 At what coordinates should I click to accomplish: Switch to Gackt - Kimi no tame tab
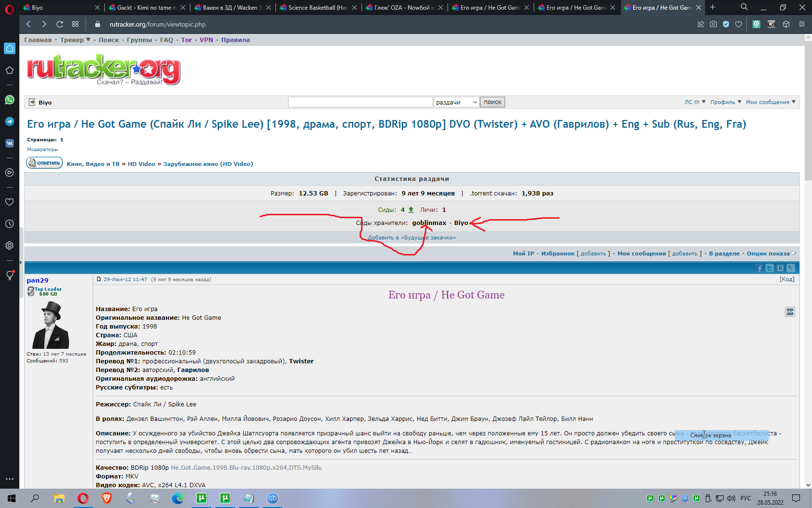click(x=147, y=8)
